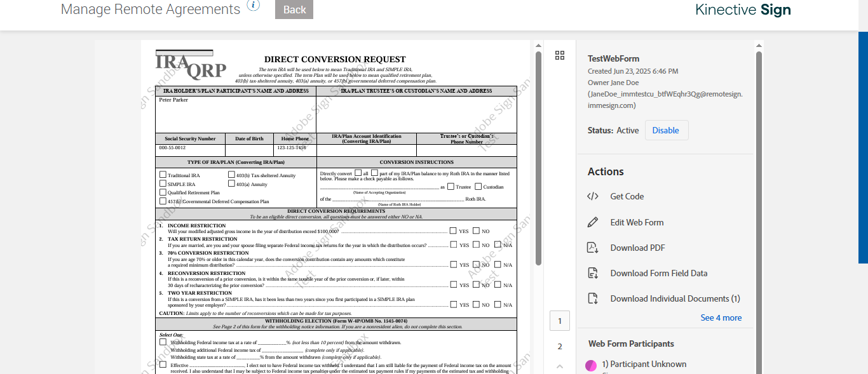Check NO for 70½ Conversion Restriction
The height and width of the screenshot is (374, 868).
pos(475,264)
